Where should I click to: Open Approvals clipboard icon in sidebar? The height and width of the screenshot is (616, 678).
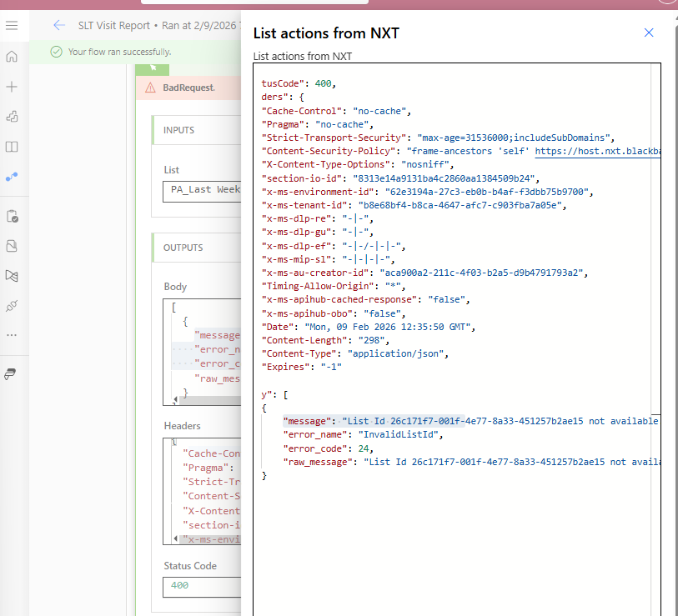tap(12, 216)
